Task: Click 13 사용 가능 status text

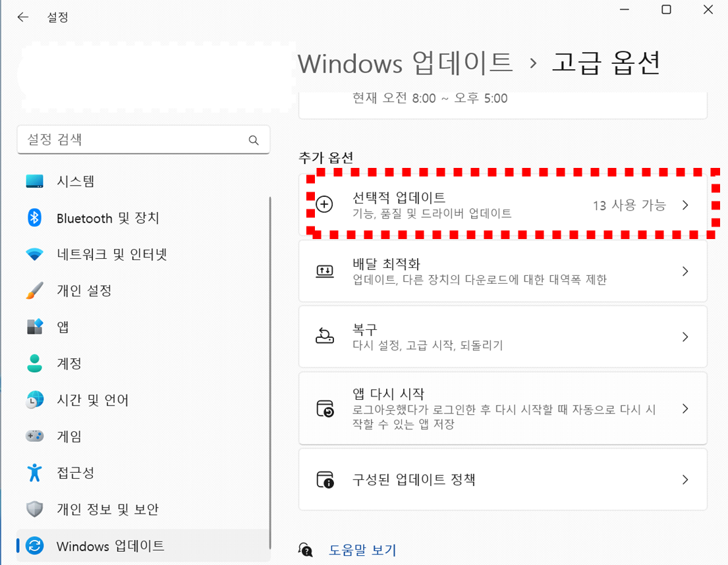Action: [x=629, y=205]
